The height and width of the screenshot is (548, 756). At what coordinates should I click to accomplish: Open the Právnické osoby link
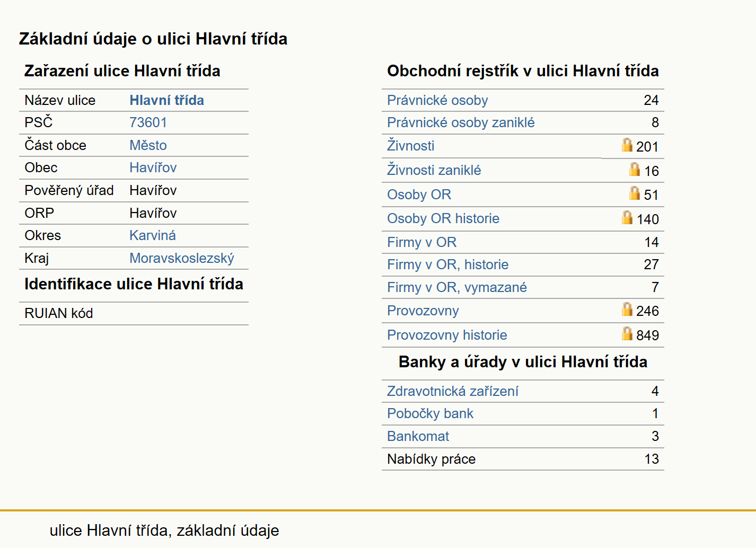point(437,100)
